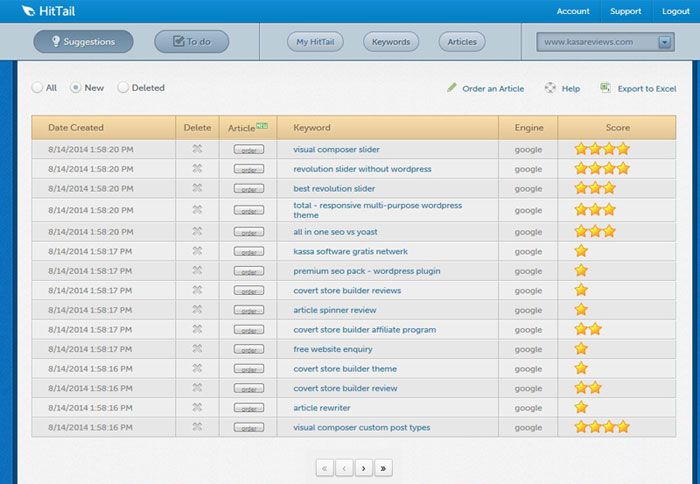Open the My HitTail tab

[316, 42]
